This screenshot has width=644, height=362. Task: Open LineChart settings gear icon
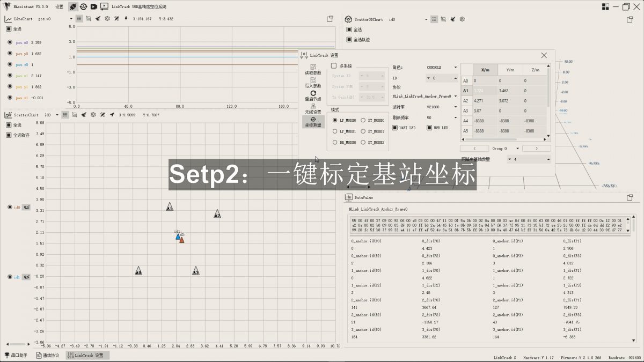tap(107, 19)
